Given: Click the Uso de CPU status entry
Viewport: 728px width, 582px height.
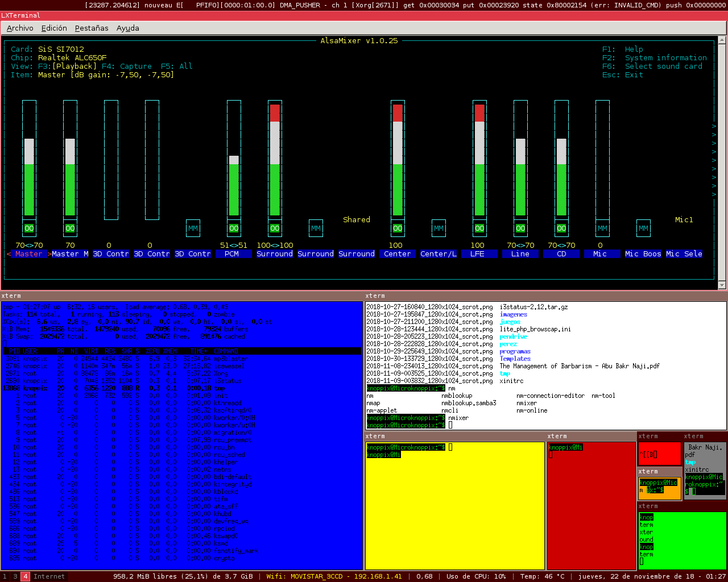Looking at the screenshot, I should (476, 577).
